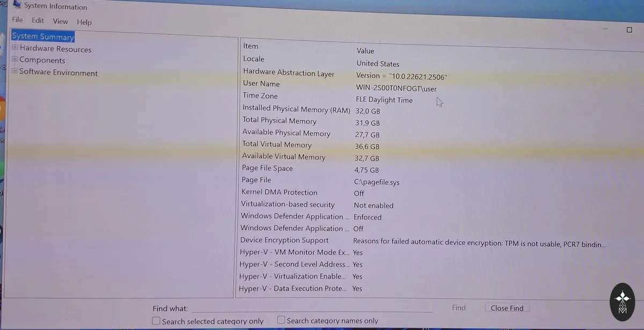Expand the Components node
Screen dimensions: 644x330
(x=15, y=59)
